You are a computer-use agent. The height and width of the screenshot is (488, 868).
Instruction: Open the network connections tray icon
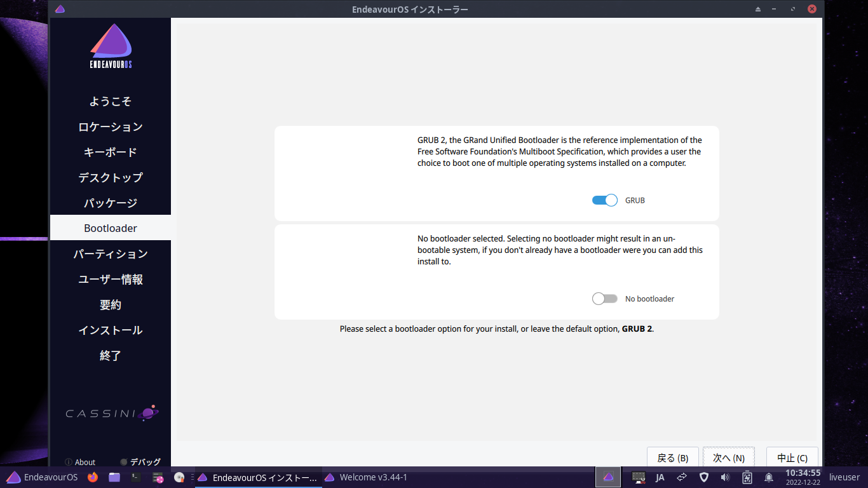point(682,477)
